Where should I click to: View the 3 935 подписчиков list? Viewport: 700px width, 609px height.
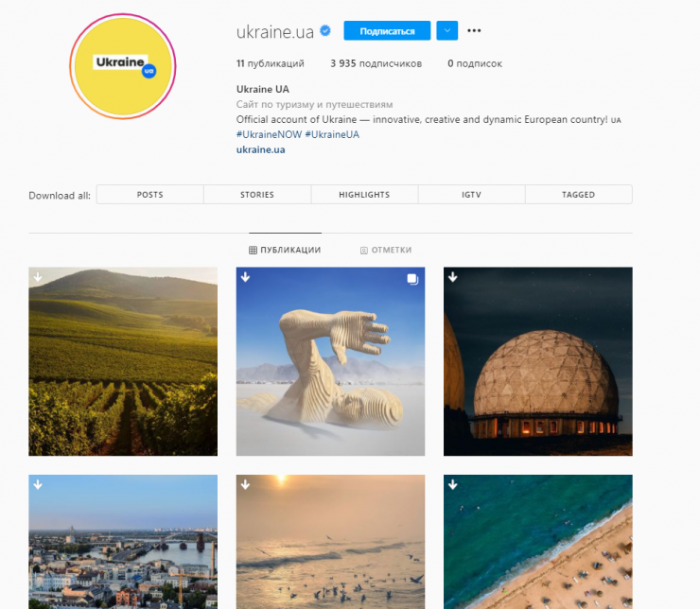click(x=376, y=63)
